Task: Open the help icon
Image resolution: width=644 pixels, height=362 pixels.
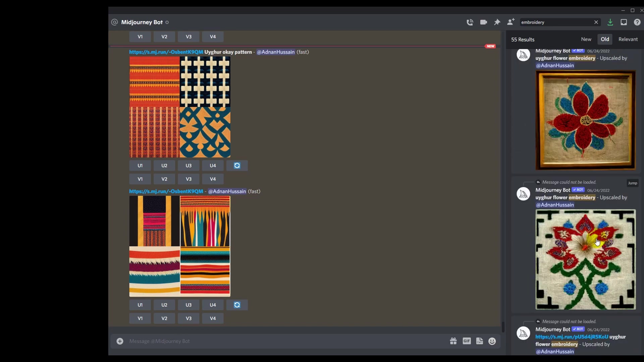Action: pos(637,22)
